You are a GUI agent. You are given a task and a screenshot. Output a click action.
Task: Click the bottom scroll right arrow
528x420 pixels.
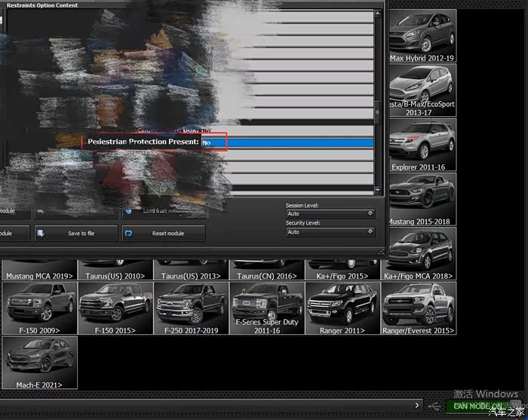pos(418,406)
